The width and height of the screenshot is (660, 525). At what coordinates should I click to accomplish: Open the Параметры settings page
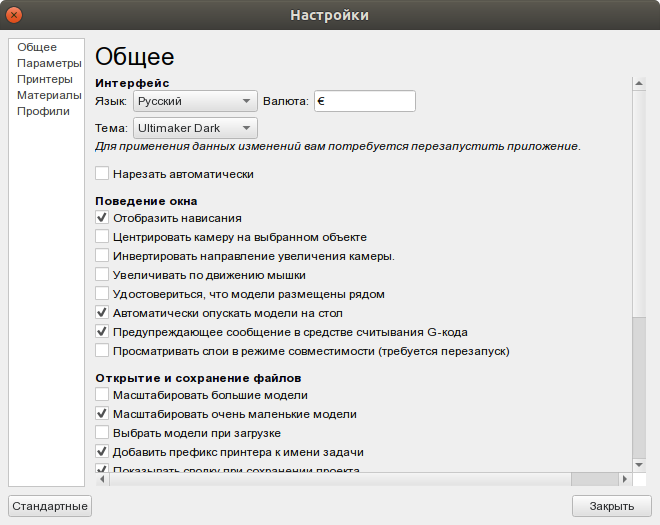[x=49, y=63]
